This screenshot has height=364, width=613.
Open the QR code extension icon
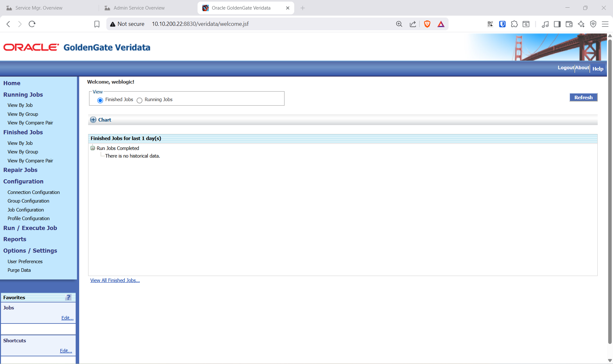(x=490, y=24)
